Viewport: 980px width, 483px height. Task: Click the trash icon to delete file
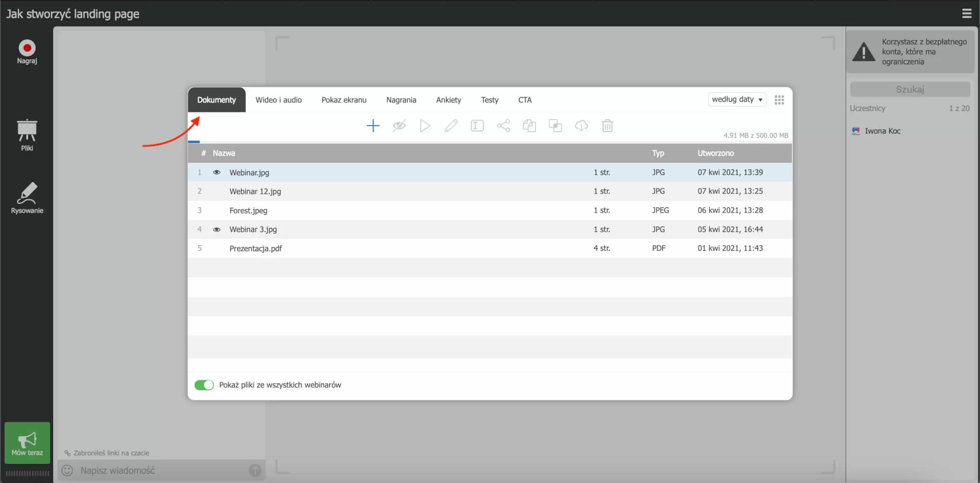pyautogui.click(x=607, y=126)
